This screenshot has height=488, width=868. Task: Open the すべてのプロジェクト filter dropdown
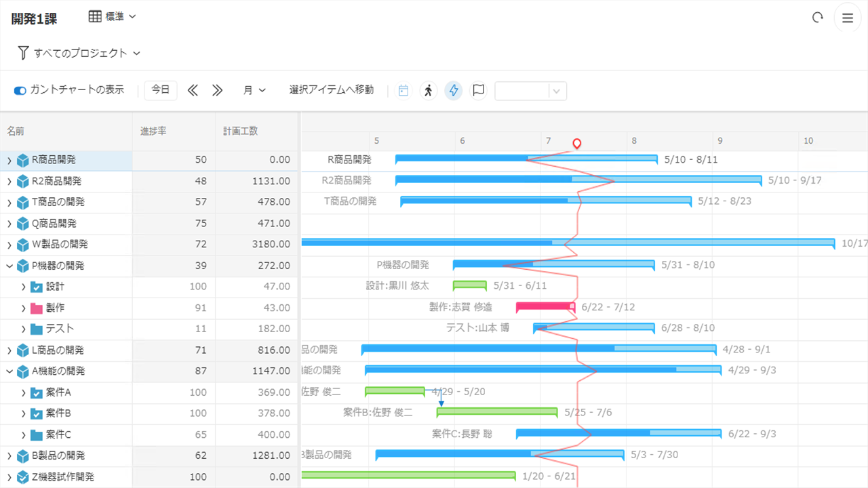pyautogui.click(x=79, y=53)
